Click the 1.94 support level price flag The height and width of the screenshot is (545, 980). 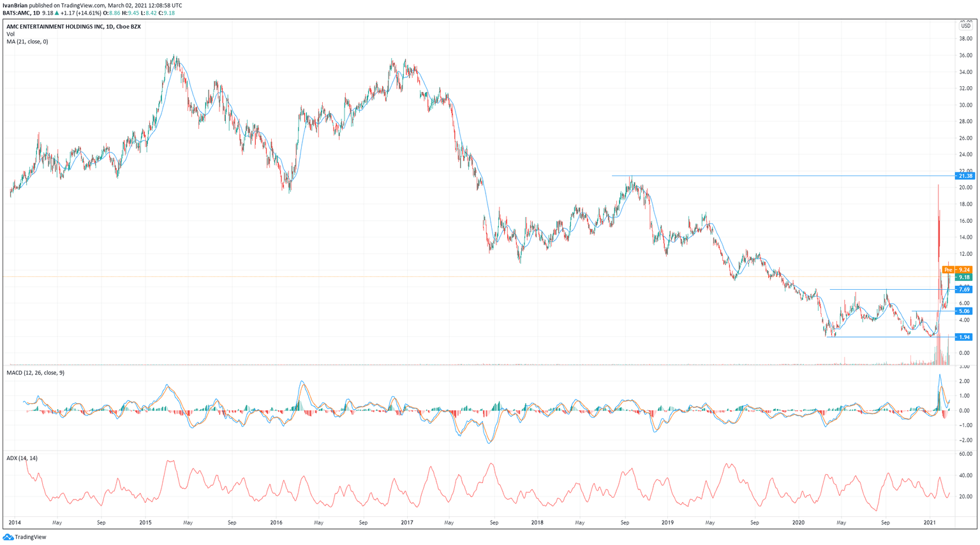coord(965,337)
